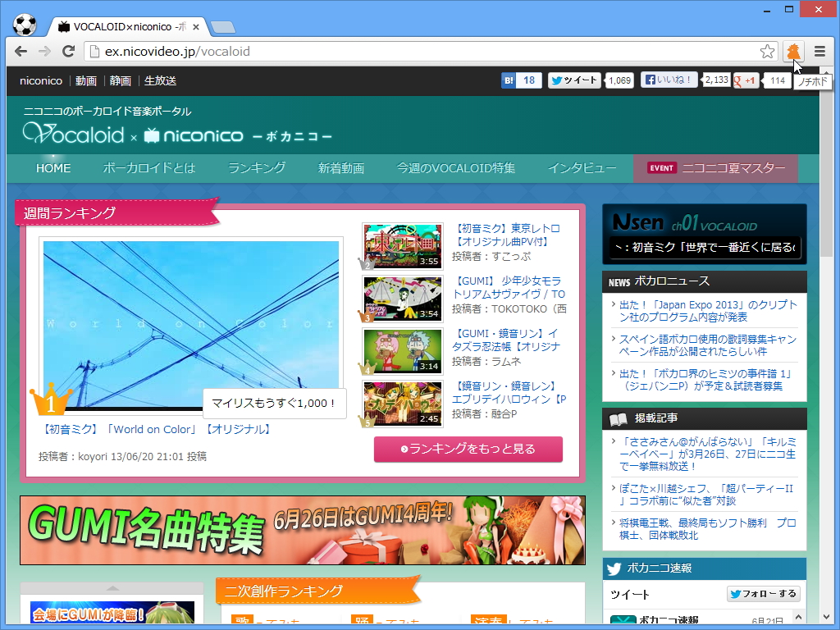This screenshot has width=840, height=630.
Task: Click the 東京レトロ ranking video thumbnail
Action: [x=401, y=246]
